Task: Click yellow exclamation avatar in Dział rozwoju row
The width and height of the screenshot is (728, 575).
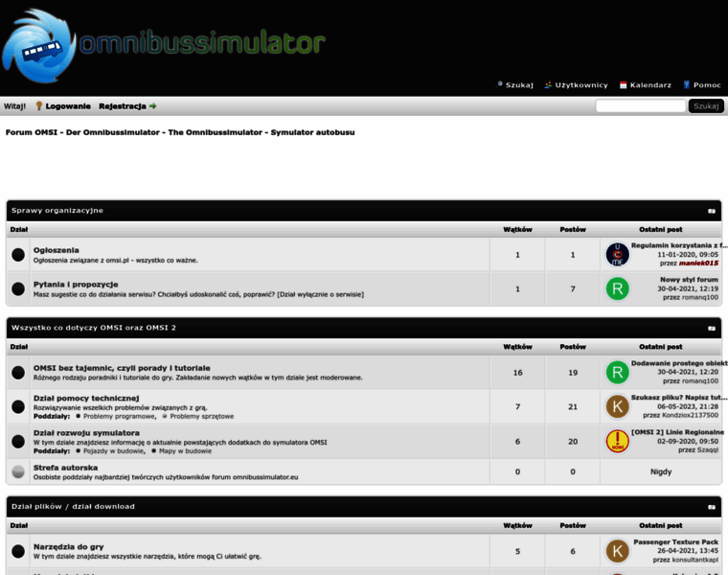Action: pyautogui.click(x=618, y=441)
